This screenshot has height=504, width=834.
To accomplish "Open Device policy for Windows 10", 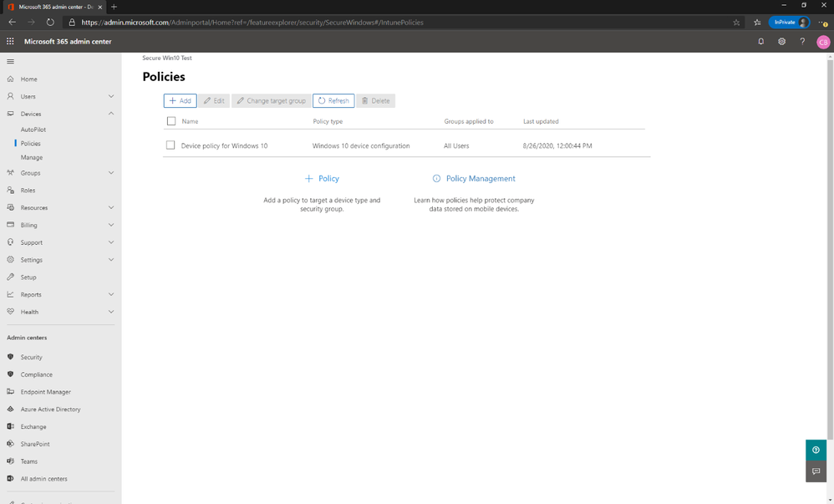I will tap(224, 145).
